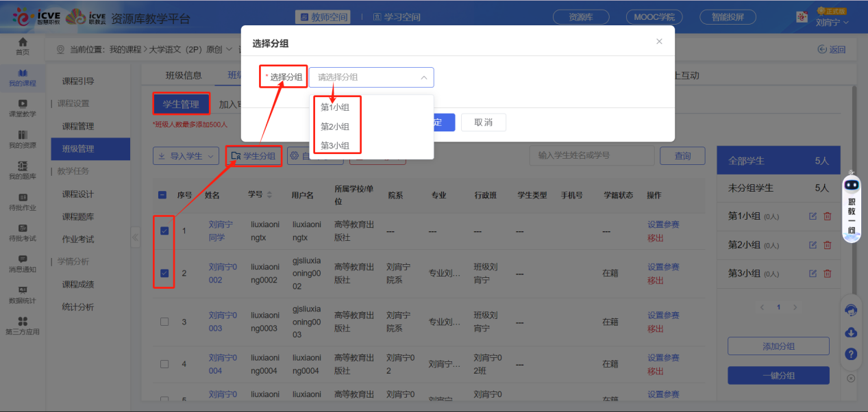
Task: Open 课堂教学 icon in left sidebar
Action: (23, 107)
